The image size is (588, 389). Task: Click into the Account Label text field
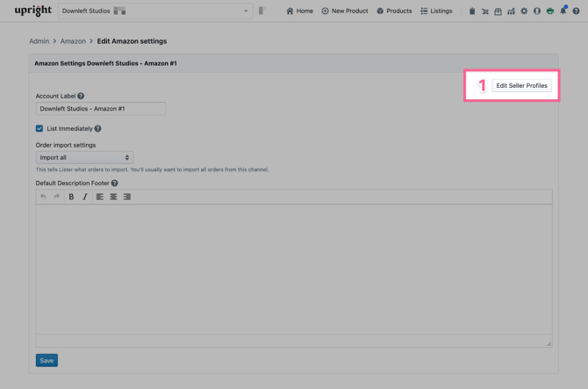coord(101,109)
